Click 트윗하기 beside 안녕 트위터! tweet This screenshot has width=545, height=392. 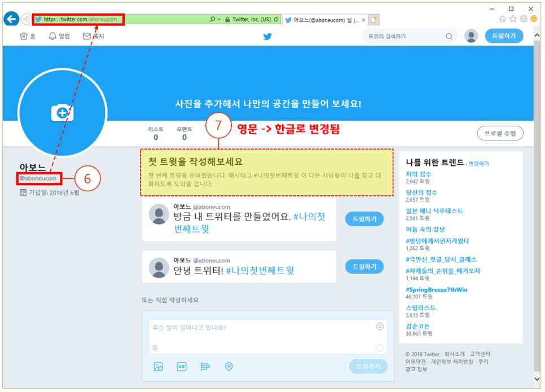(364, 267)
